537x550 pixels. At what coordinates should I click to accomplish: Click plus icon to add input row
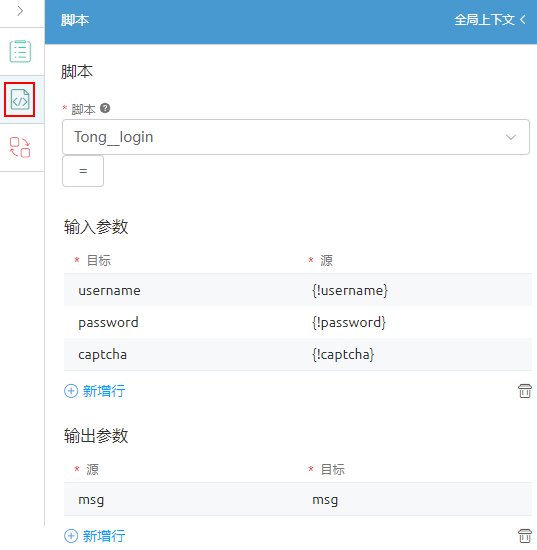click(x=71, y=391)
